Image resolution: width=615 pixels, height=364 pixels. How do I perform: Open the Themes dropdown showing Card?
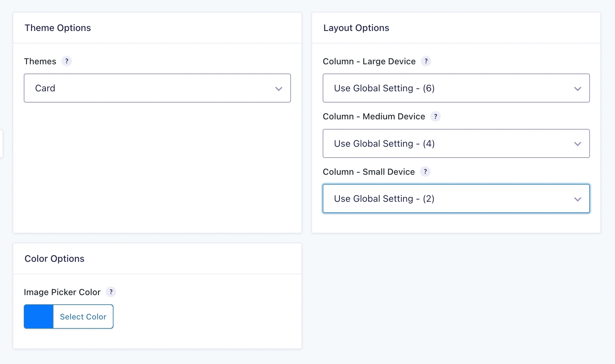tap(157, 88)
